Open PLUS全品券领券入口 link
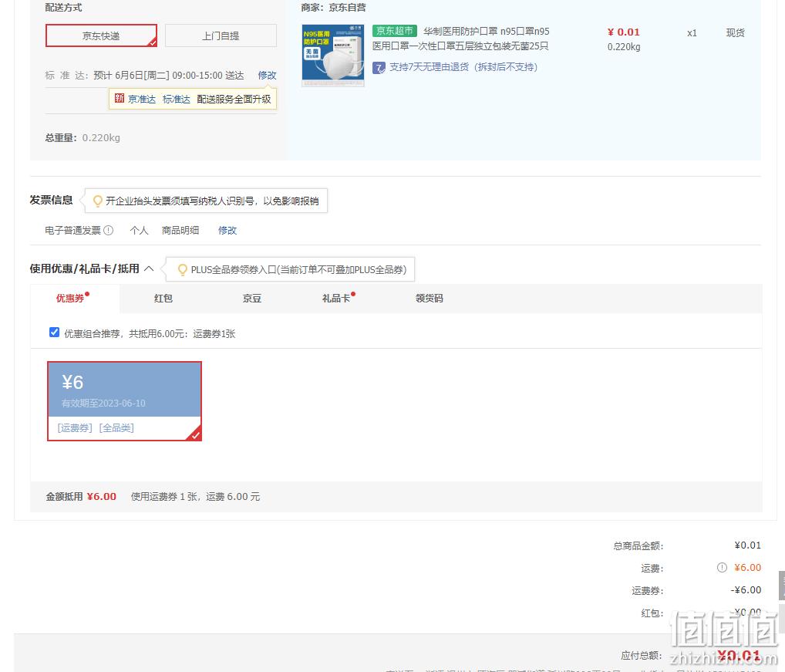Image resolution: width=785 pixels, height=672 pixels. pos(298,270)
